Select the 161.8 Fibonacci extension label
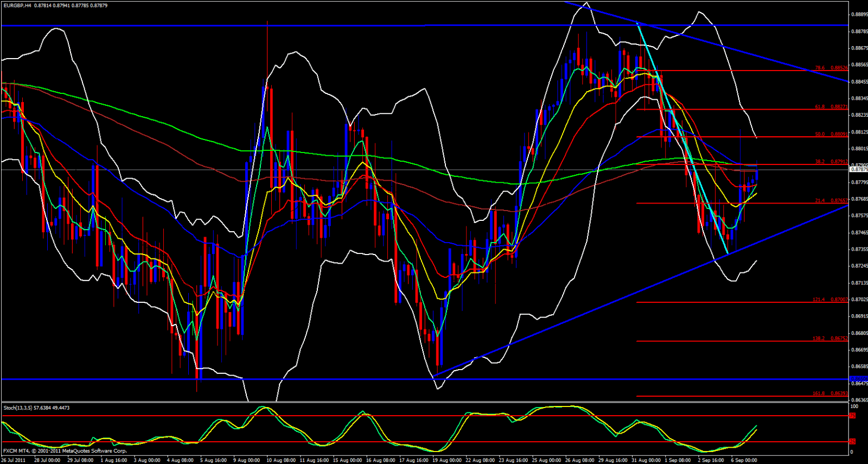This screenshot has height=464, width=868. (x=829, y=393)
